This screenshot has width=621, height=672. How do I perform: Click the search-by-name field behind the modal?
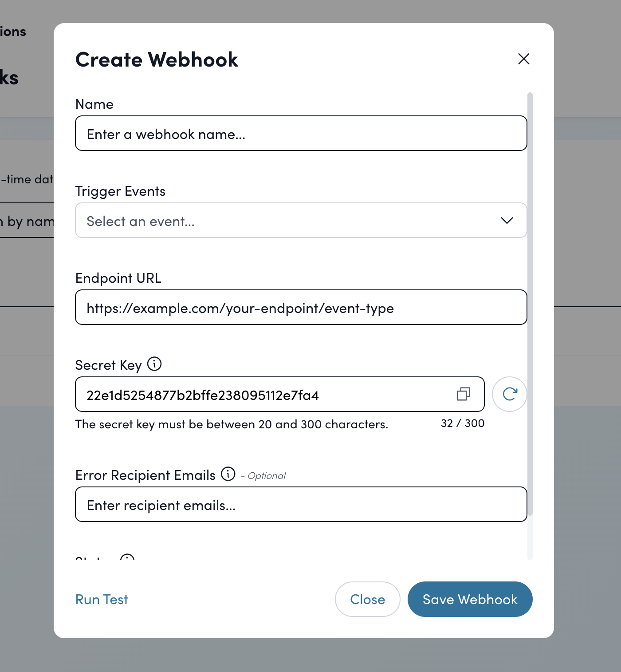click(27, 221)
